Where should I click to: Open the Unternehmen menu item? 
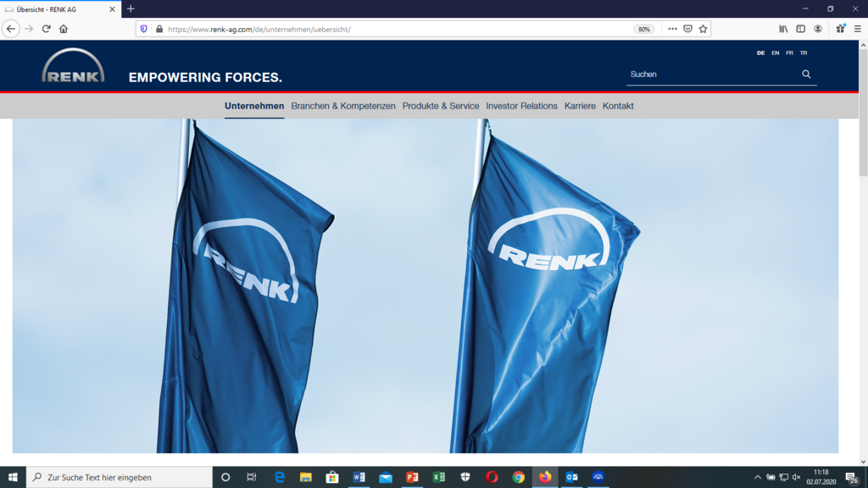(x=254, y=106)
